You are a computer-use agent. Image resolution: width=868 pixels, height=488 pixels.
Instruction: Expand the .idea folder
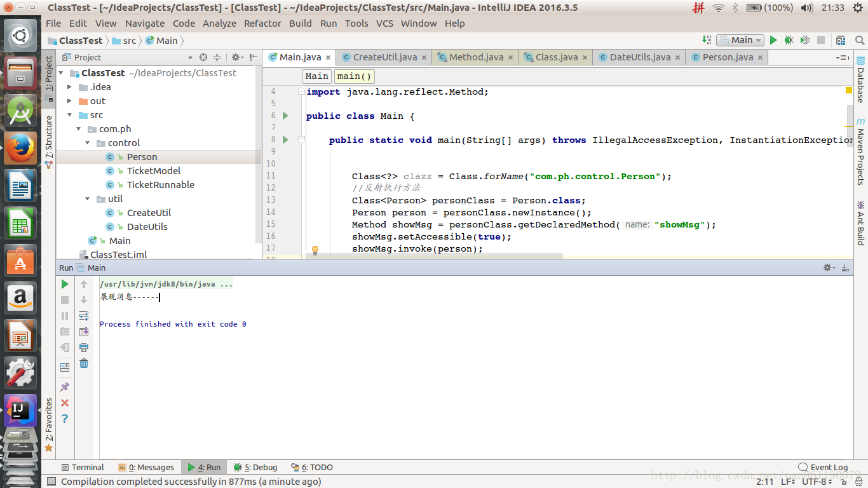(70, 87)
